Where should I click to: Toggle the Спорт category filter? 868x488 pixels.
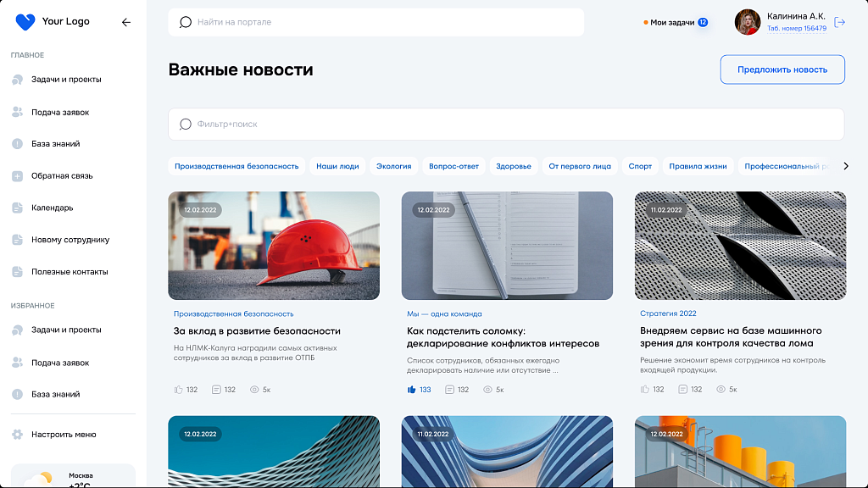640,166
